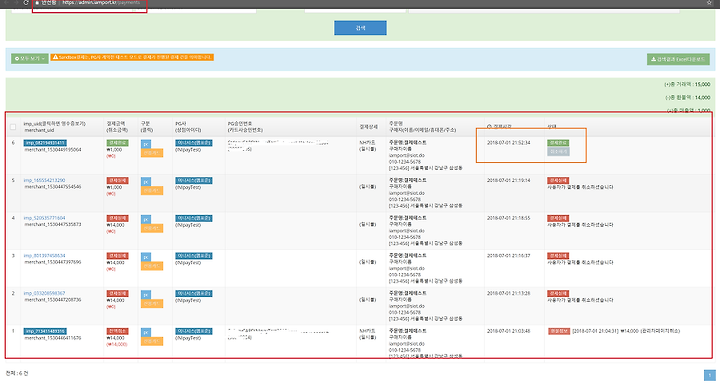Click the blue pc badge in row 5
The image size is (720, 392).
tap(146, 182)
